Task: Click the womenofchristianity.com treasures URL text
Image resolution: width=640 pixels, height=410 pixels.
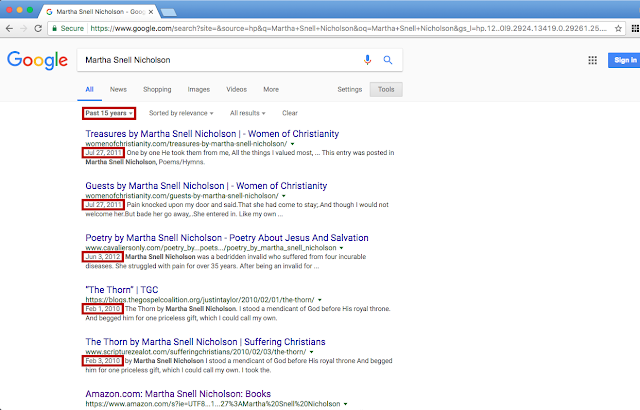Action: (186, 144)
